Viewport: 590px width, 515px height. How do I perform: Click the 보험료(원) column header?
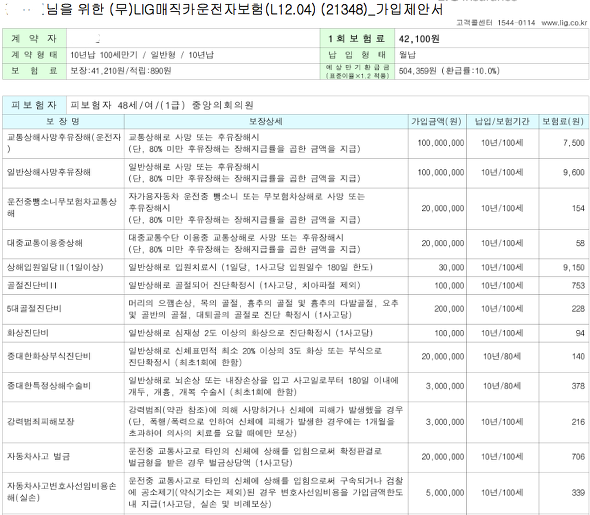[563, 121]
